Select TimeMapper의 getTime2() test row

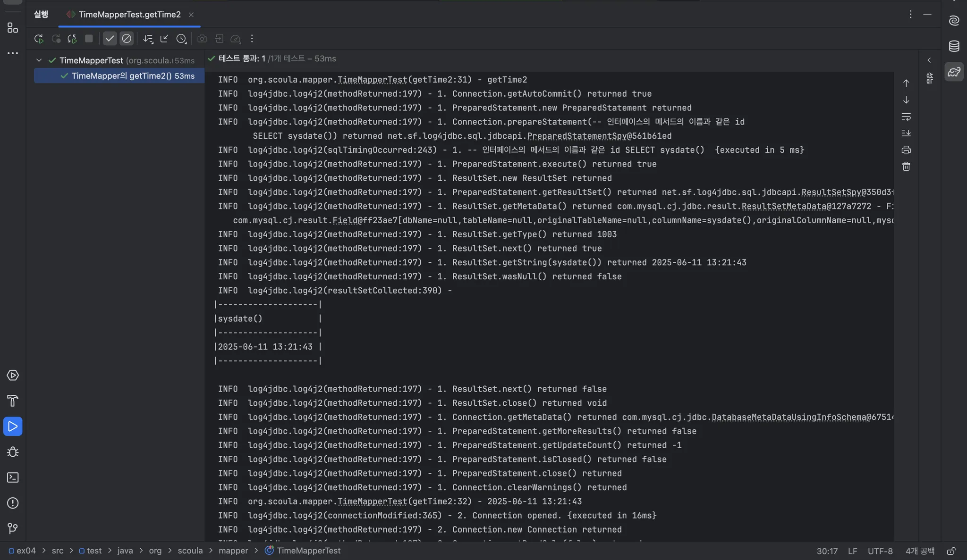[119, 76]
